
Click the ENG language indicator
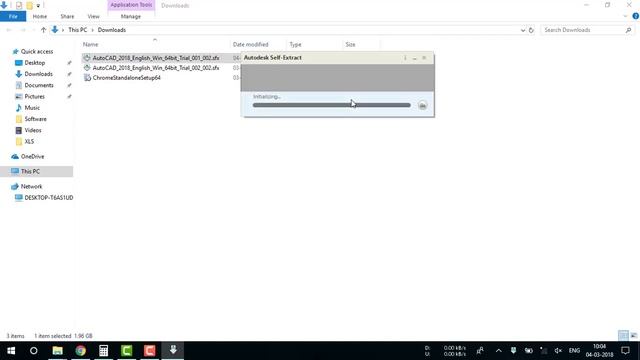point(574,351)
